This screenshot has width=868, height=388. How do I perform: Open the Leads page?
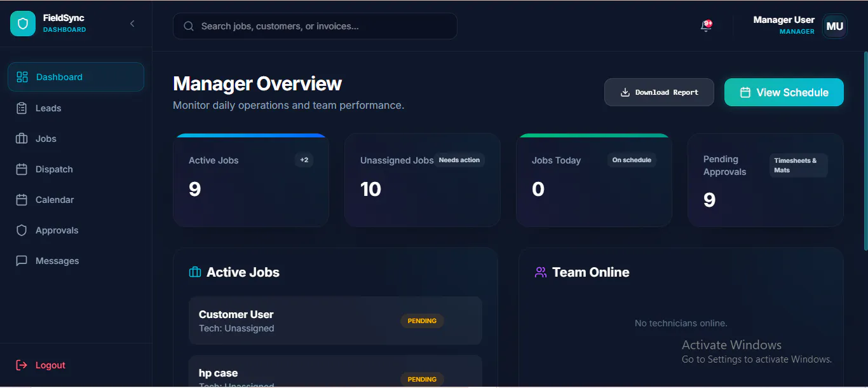pyautogui.click(x=76, y=108)
